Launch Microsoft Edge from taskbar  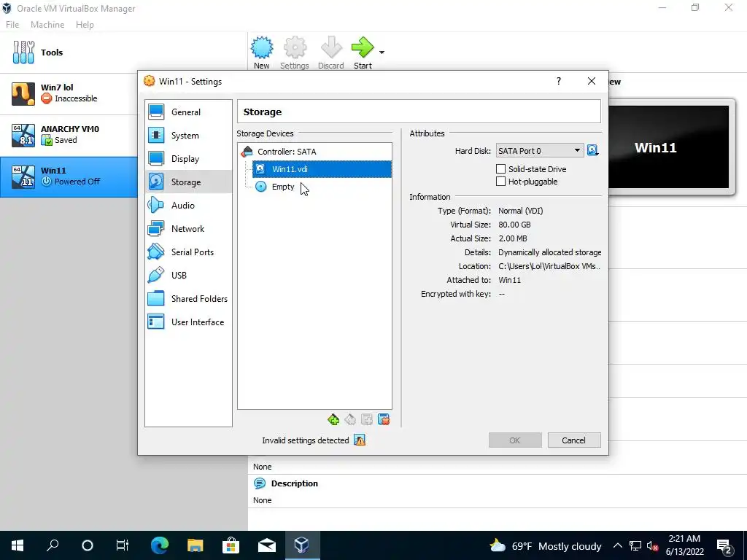[160, 545]
